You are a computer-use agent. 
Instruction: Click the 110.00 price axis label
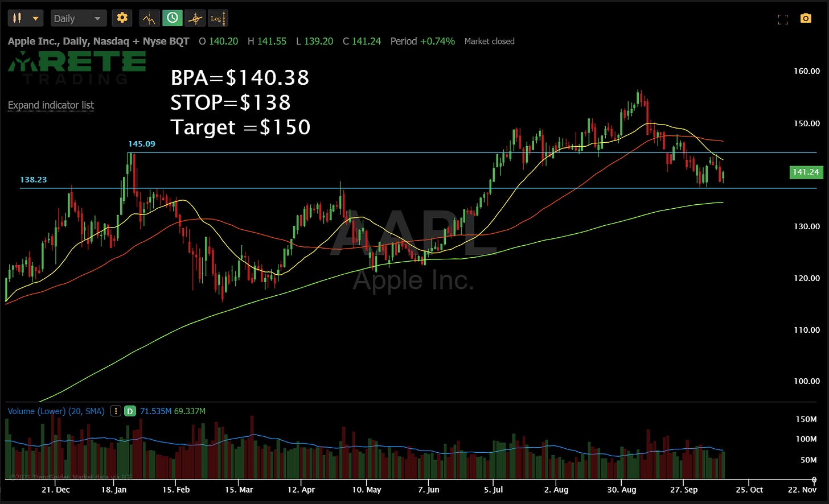(807, 330)
